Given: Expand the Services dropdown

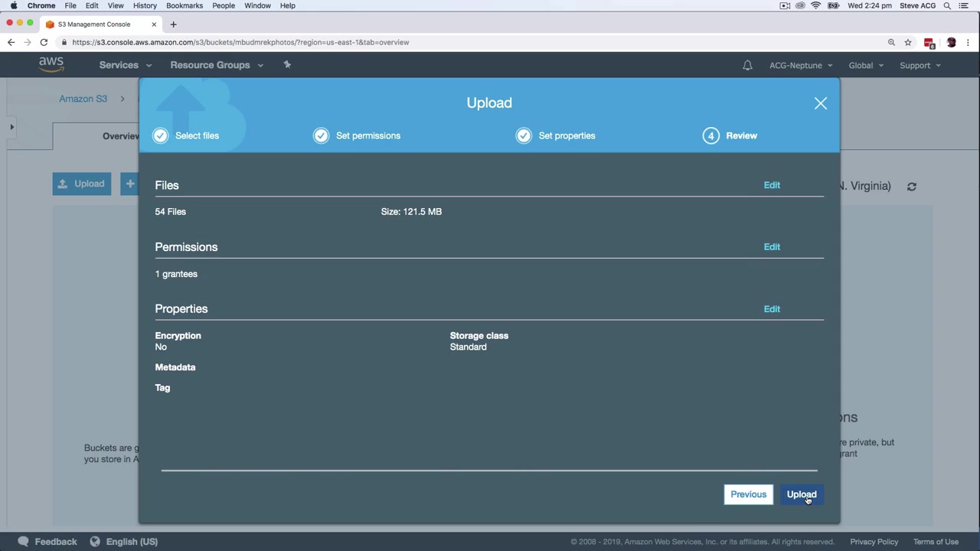Looking at the screenshot, I should coord(126,65).
